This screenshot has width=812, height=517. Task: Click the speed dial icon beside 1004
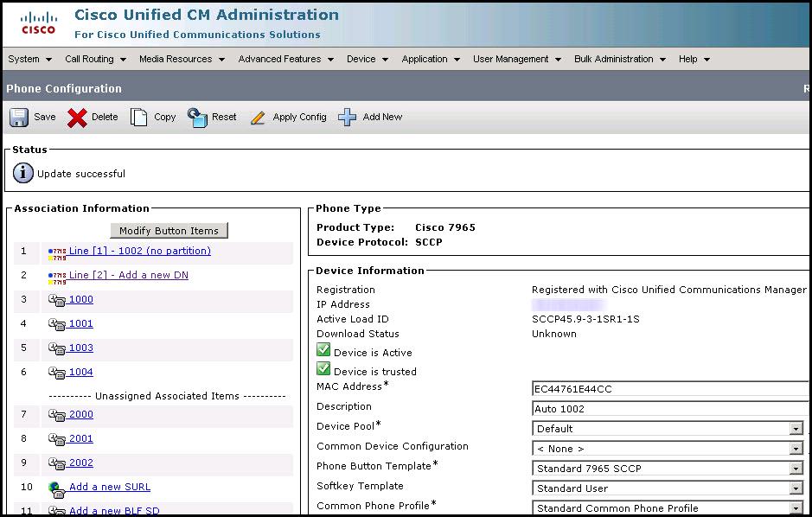56,373
